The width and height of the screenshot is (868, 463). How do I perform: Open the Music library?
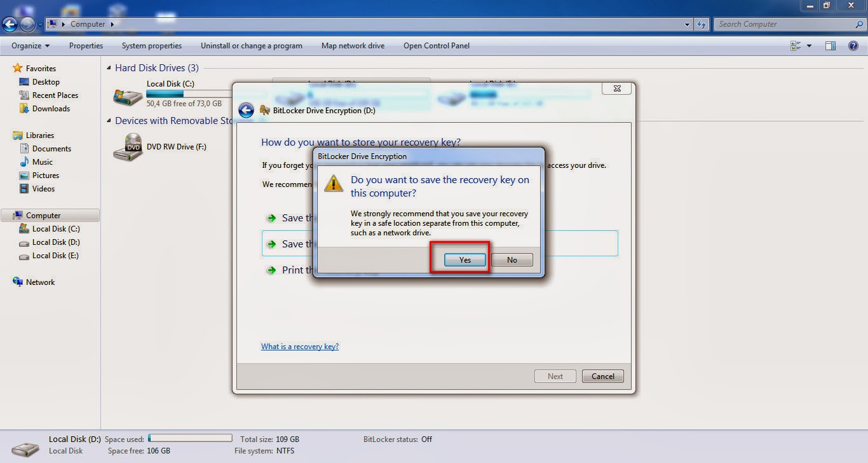(x=43, y=162)
